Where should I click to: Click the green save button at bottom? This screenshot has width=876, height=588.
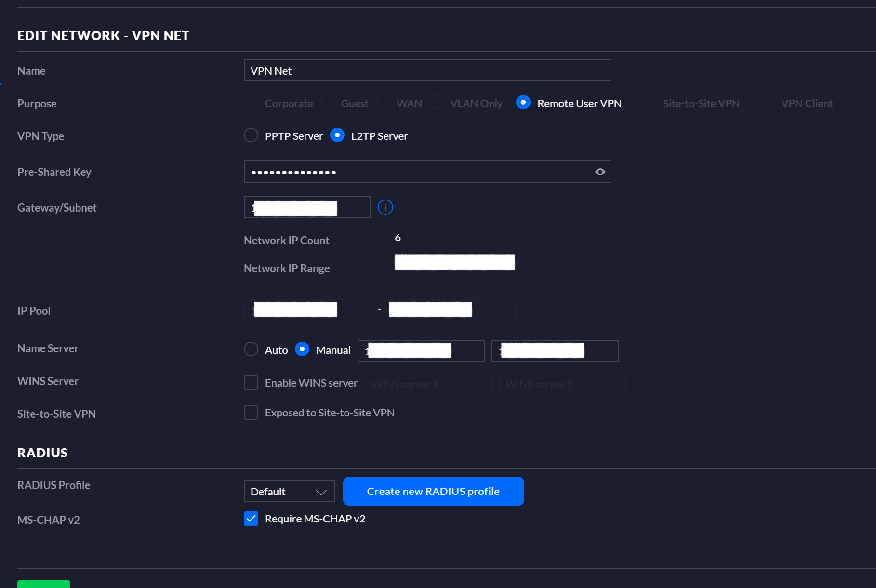pos(44,584)
